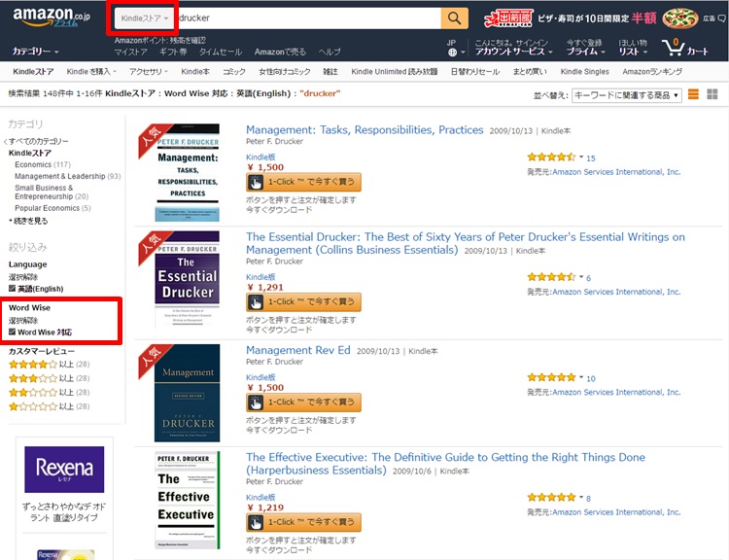Switch to grid view layout icon

point(712,94)
